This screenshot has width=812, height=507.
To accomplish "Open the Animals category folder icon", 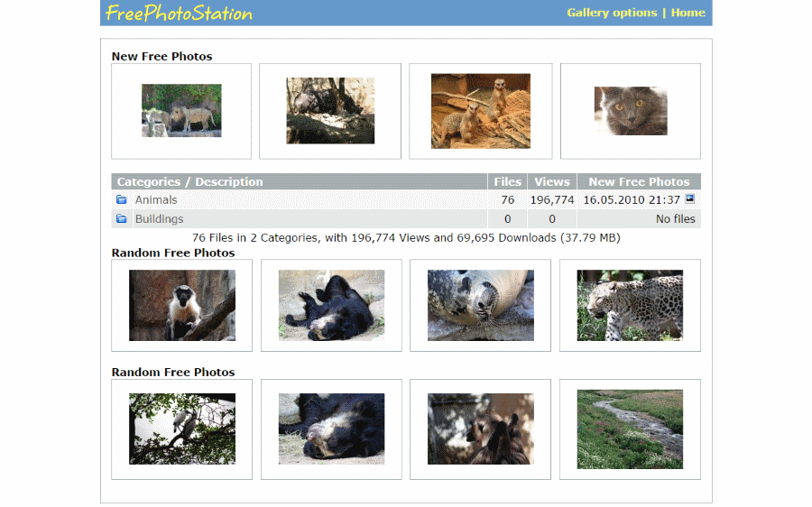I will coord(122,199).
